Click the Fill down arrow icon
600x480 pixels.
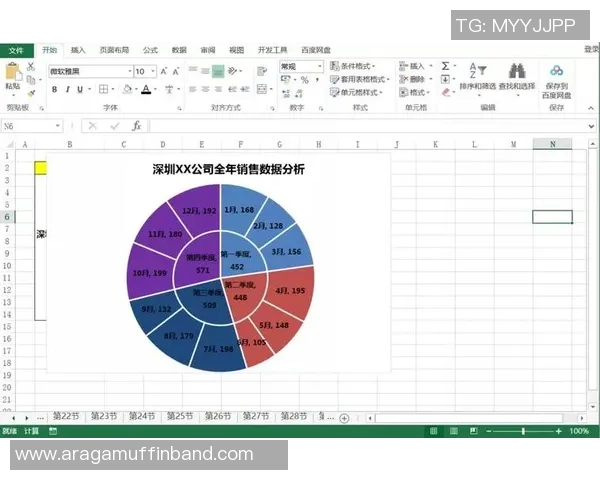(445, 79)
